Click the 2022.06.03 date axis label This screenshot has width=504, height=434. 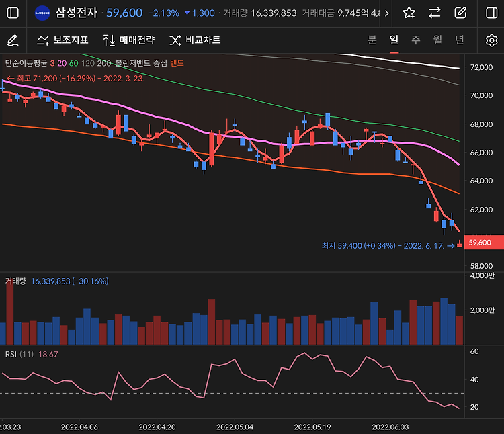390,427
